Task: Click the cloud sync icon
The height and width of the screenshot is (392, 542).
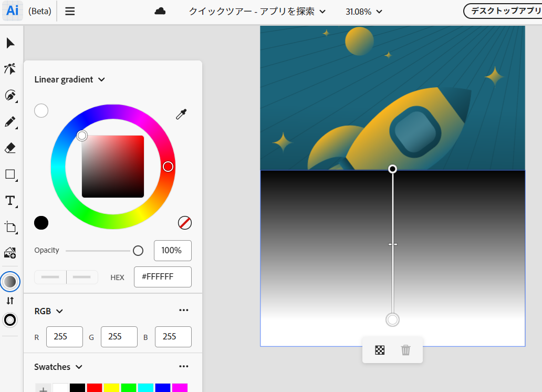Action: 160,10
